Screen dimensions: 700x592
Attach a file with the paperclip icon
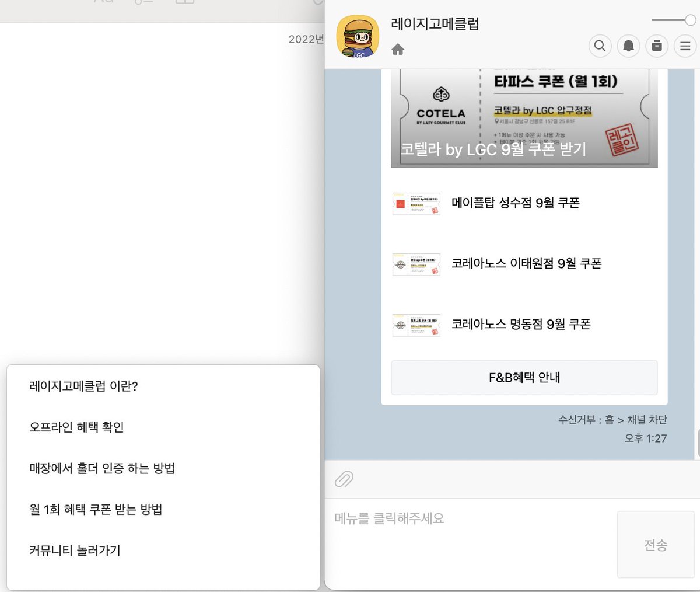click(344, 479)
